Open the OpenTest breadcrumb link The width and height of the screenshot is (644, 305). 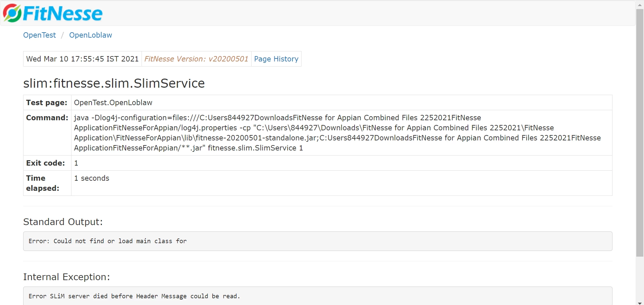[x=40, y=35]
